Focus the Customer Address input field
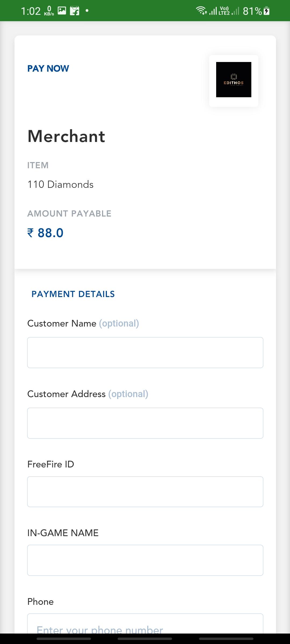Image resolution: width=290 pixels, height=644 pixels. coord(145,423)
